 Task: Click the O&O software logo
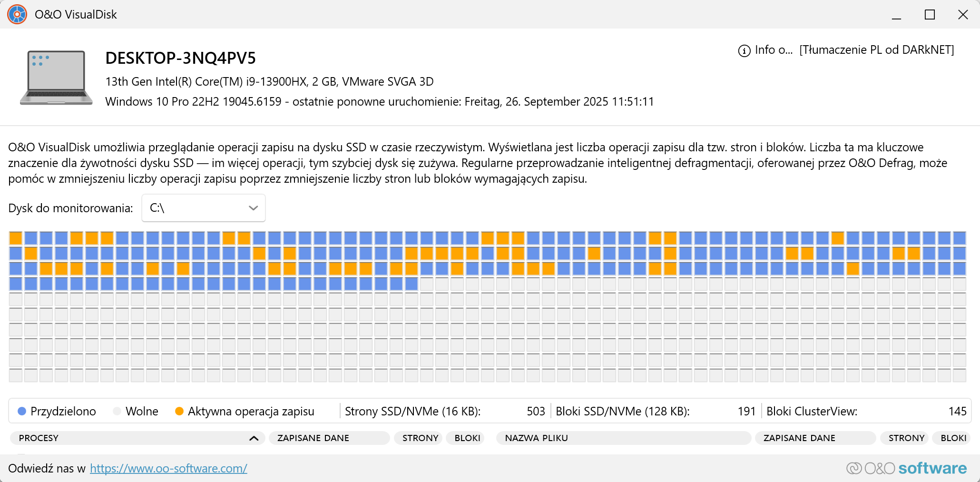point(906,468)
